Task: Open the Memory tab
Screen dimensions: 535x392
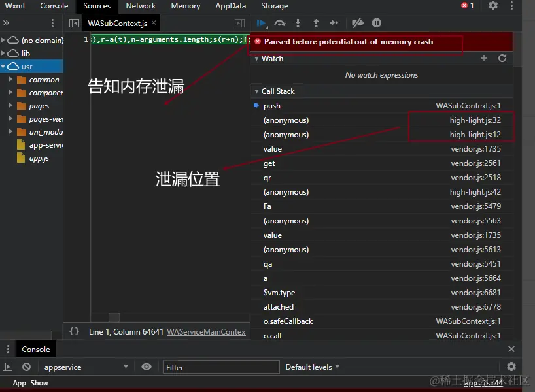Action: coord(185,6)
